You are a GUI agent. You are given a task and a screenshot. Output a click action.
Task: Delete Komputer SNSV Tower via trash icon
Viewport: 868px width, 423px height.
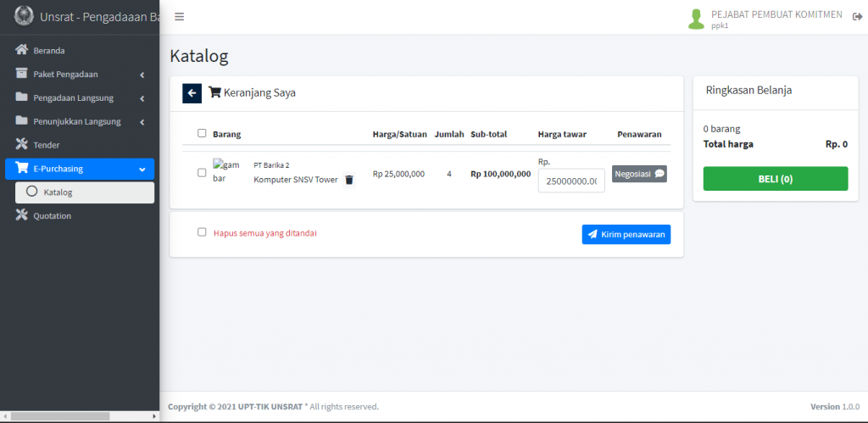pyautogui.click(x=348, y=180)
